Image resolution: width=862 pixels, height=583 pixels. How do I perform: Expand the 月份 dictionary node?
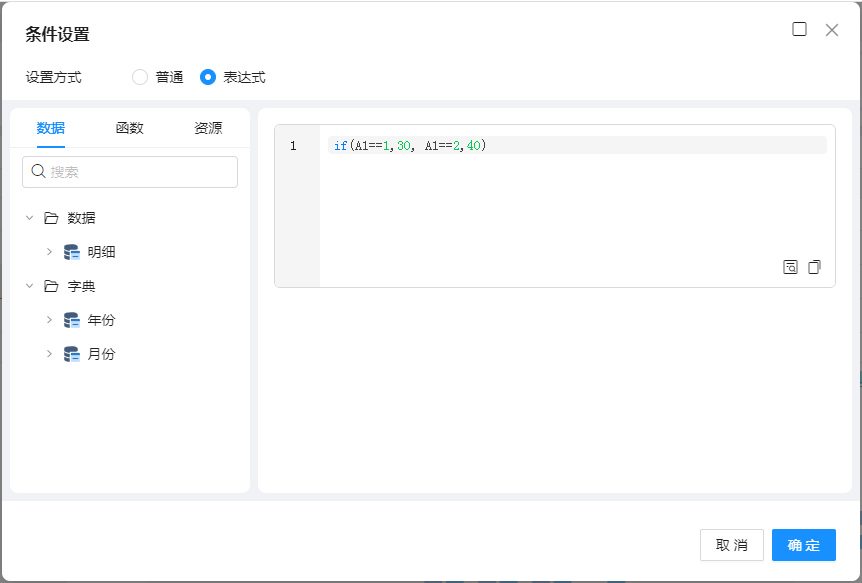pos(49,354)
